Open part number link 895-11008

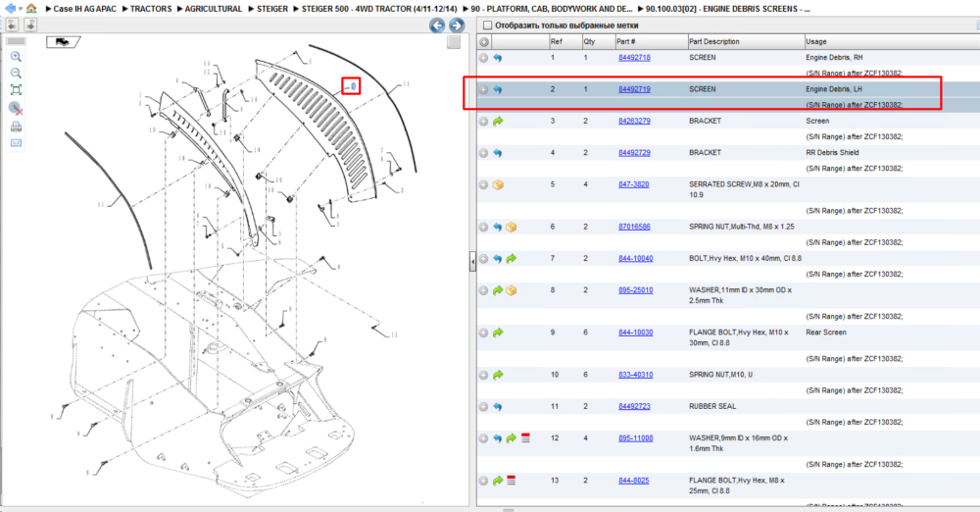click(x=636, y=438)
